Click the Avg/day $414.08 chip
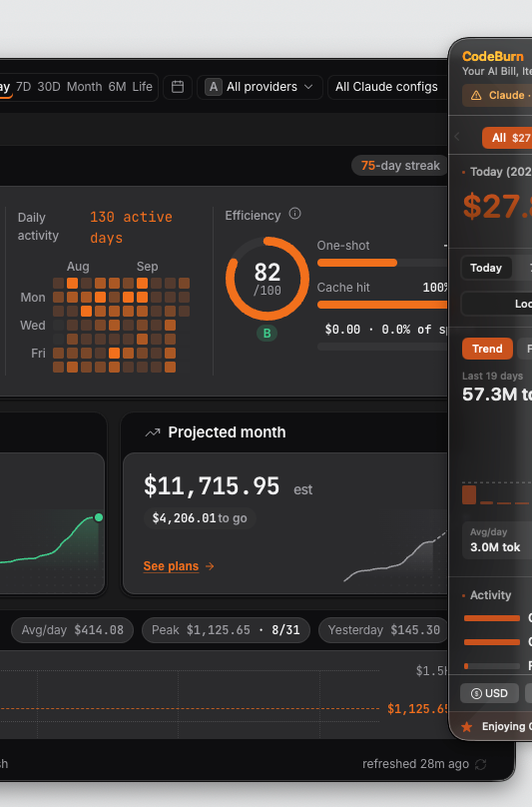Image resolution: width=532 pixels, height=807 pixels. point(73,630)
